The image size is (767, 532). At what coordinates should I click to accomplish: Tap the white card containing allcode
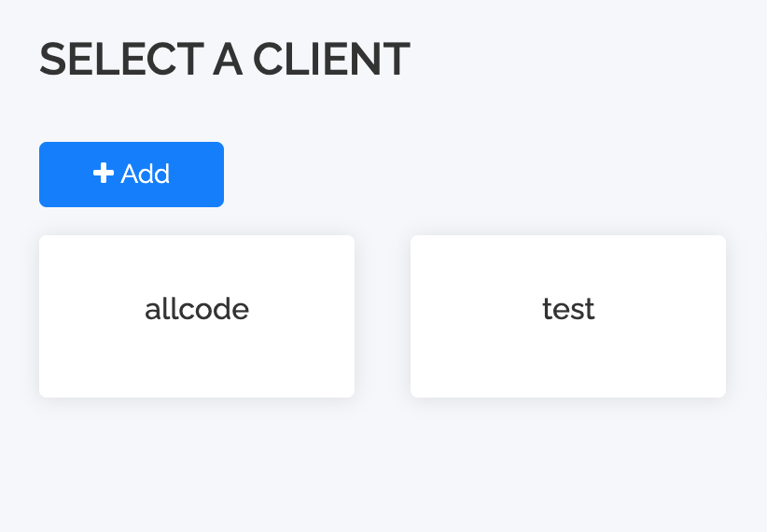click(197, 316)
